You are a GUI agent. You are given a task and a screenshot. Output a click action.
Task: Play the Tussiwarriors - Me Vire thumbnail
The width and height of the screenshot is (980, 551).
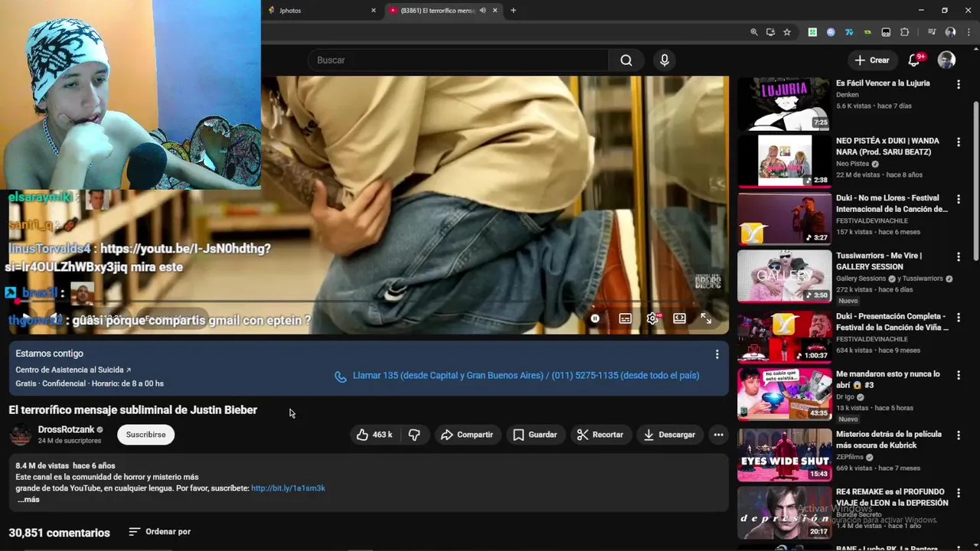784,276
